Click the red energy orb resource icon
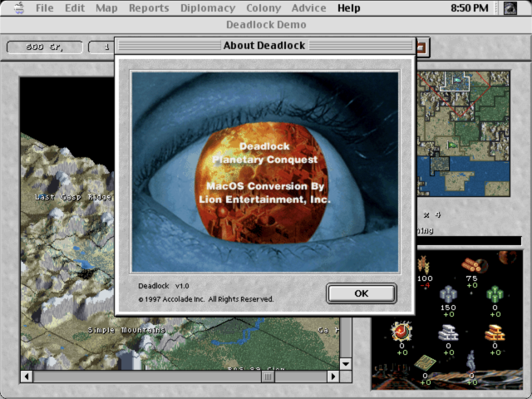Viewport: 532px width, 399px height. click(401, 331)
